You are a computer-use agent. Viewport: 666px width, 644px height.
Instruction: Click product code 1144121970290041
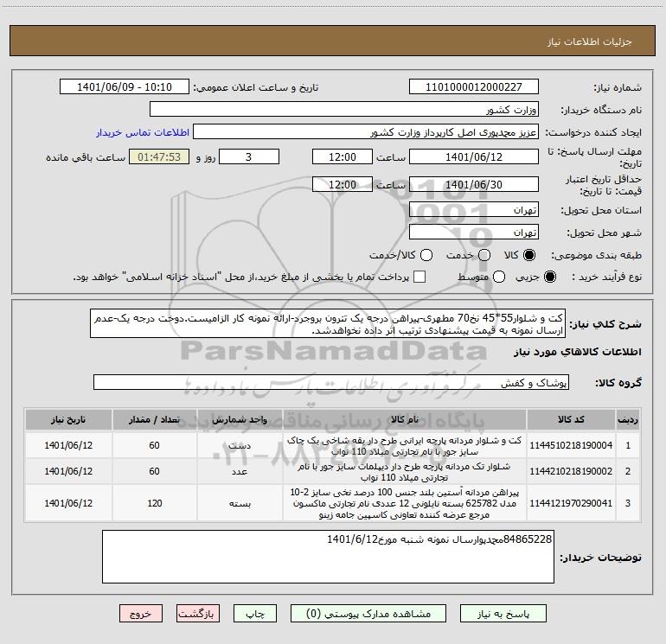571,503
